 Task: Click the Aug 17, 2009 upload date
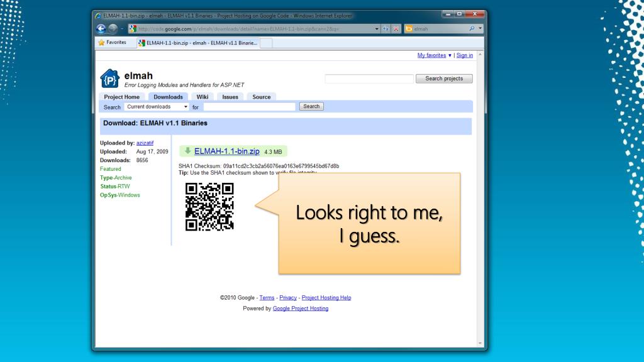click(152, 151)
